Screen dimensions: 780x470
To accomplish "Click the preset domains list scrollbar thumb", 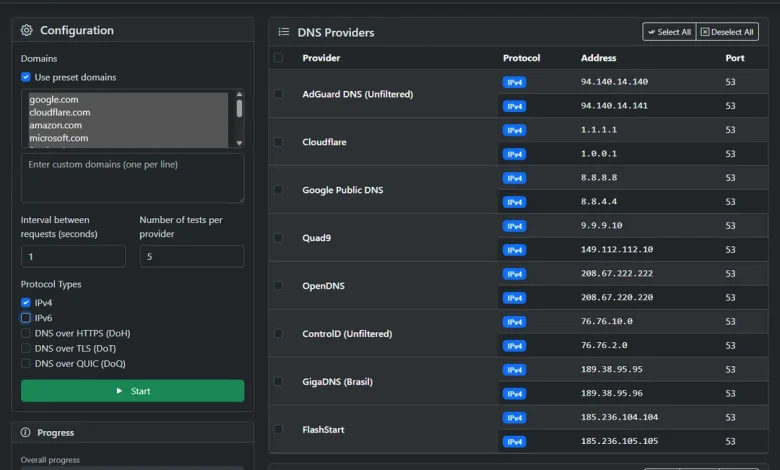I will [239, 108].
